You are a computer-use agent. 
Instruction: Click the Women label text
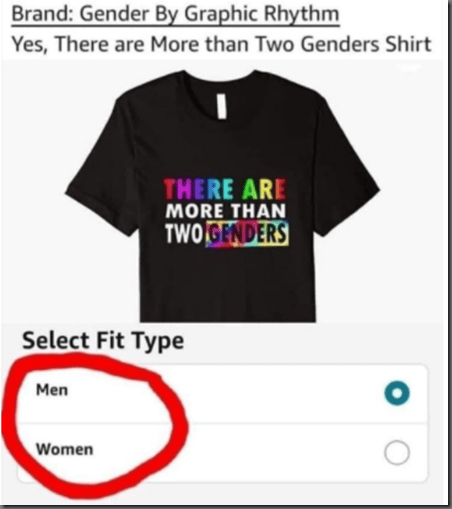coord(65,449)
